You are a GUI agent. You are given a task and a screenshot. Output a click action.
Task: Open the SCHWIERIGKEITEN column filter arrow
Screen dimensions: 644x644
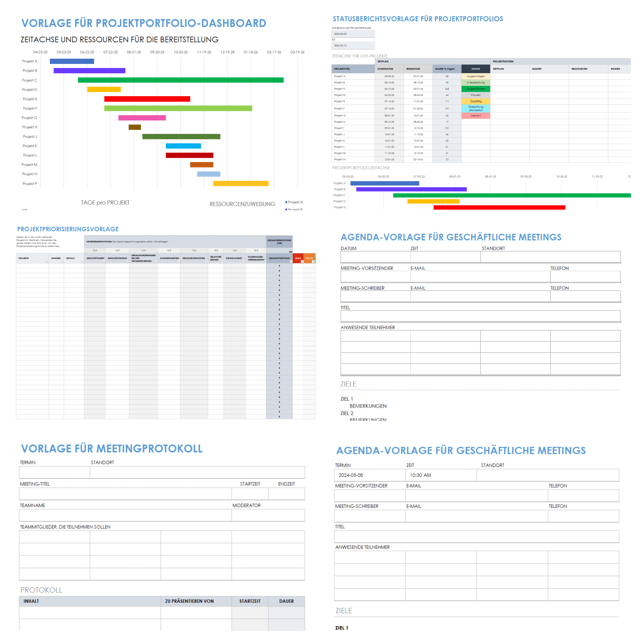tap(179, 262)
